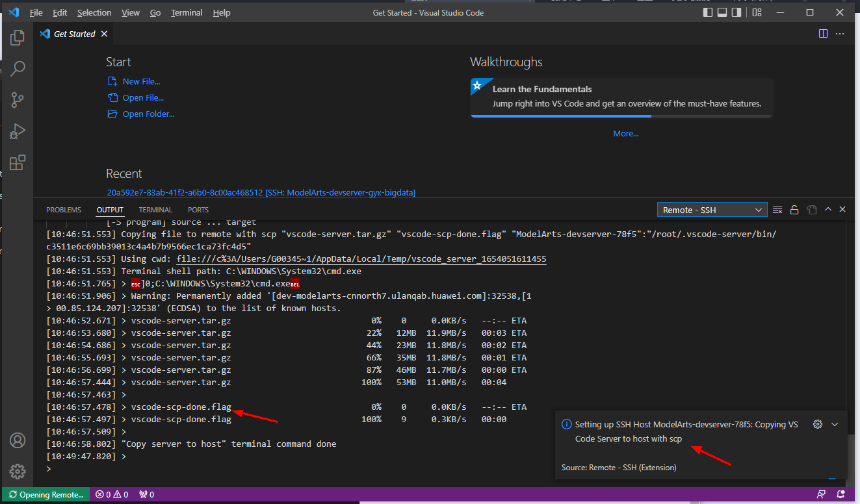Click the VS Code logo in title bar
Viewport: 860px width, 504px height.
(x=14, y=12)
